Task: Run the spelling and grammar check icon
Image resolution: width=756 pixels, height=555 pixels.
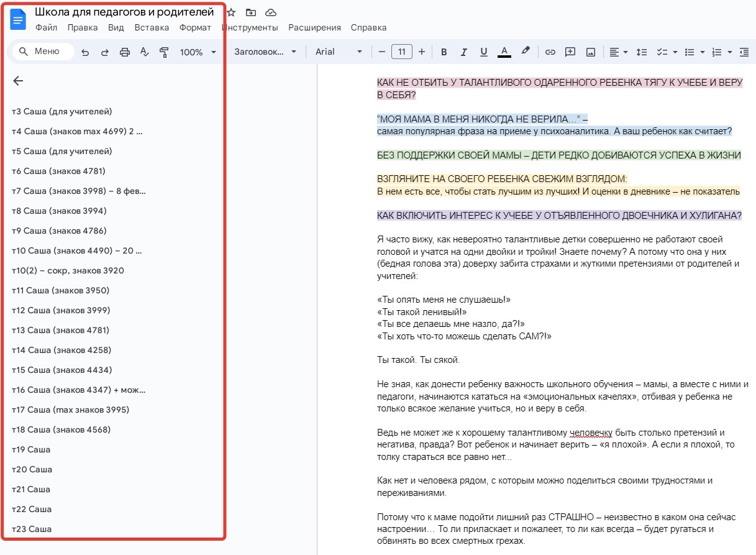Action: (145, 52)
